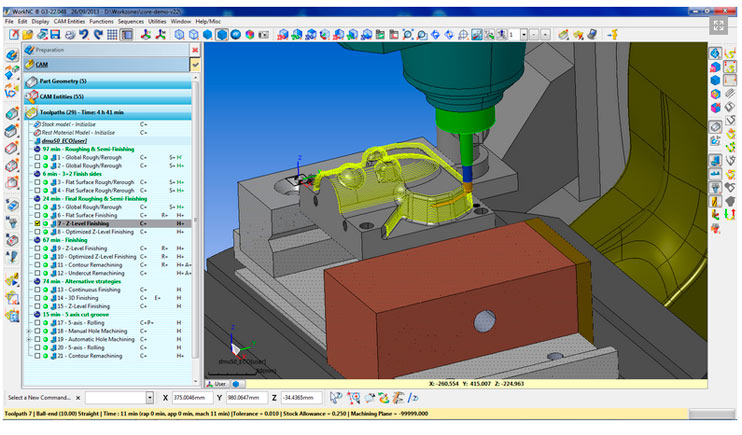Check the box for 14 - 3D Finishing
Image resolution: width=742 pixels, height=435 pixels.
(37, 298)
